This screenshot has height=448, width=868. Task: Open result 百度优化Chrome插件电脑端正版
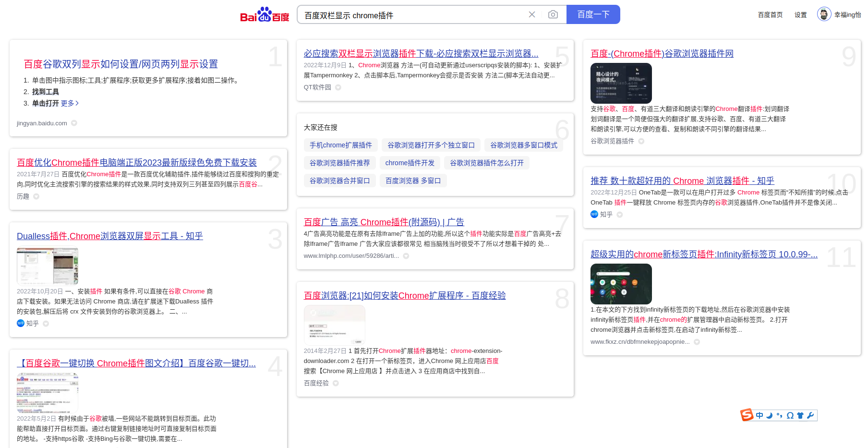pos(137,162)
